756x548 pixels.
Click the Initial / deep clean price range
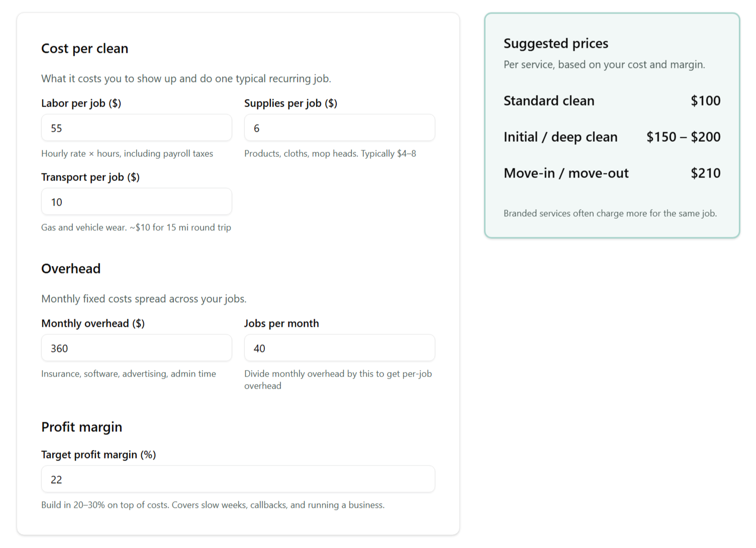click(683, 137)
